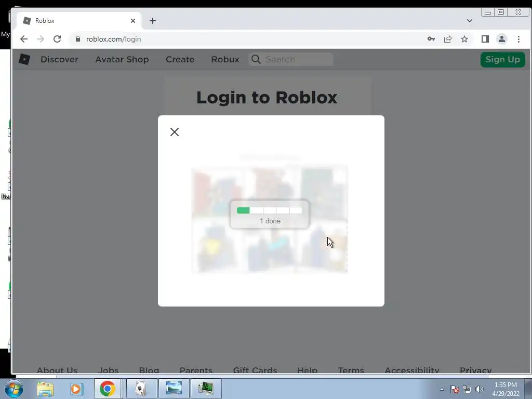Close the verification dialog with the X
The width and height of the screenshot is (532, 399).
pos(175,132)
